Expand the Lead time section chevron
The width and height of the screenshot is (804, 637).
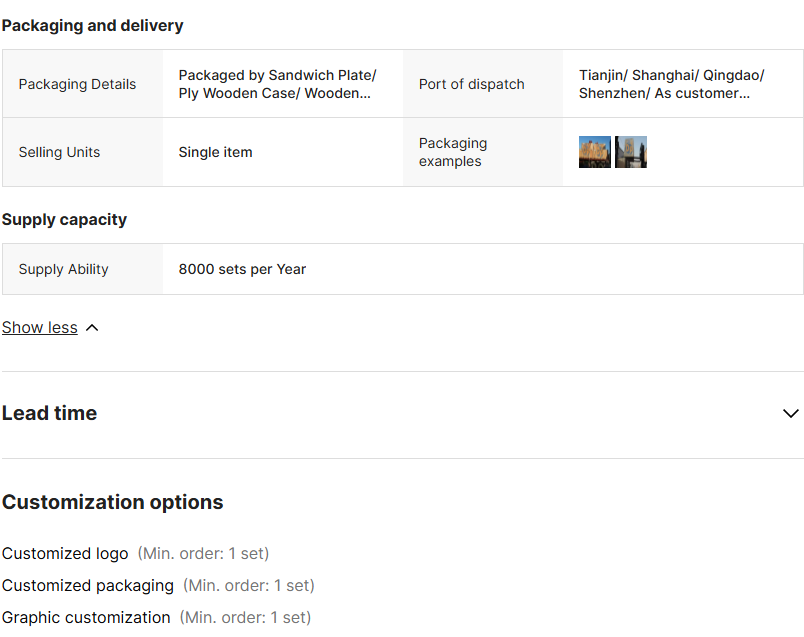(x=790, y=414)
